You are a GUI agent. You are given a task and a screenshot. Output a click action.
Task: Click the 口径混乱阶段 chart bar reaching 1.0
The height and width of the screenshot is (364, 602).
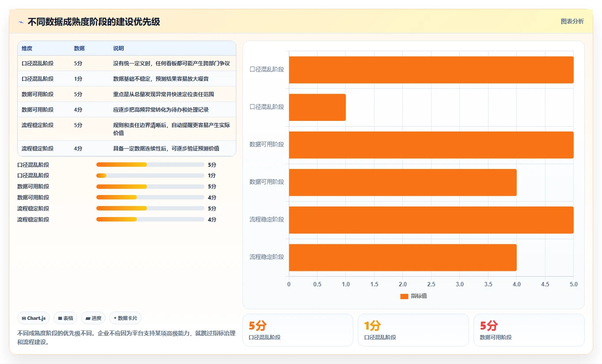coord(317,107)
